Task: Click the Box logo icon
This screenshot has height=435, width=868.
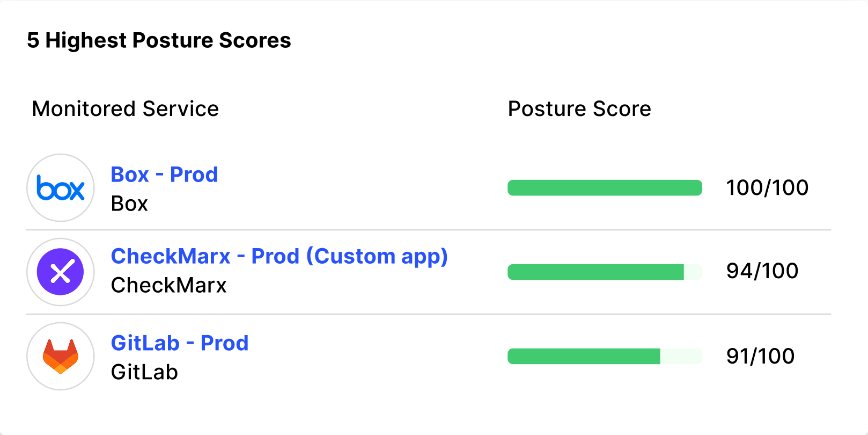Action: pos(61,188)
